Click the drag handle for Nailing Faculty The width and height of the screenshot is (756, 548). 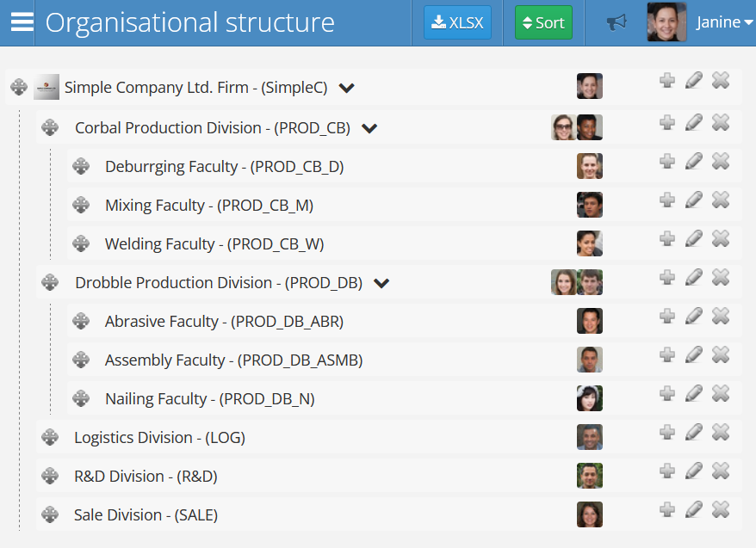[x=81, y=398]
